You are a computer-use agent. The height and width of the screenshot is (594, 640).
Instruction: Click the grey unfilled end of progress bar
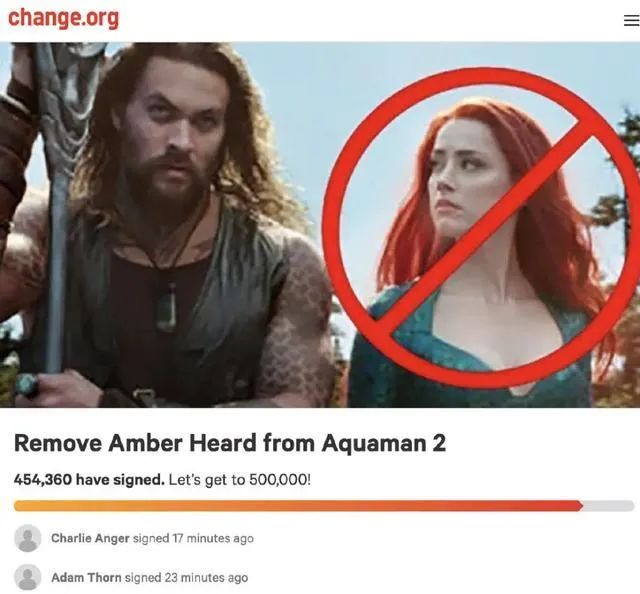point(608,506)
